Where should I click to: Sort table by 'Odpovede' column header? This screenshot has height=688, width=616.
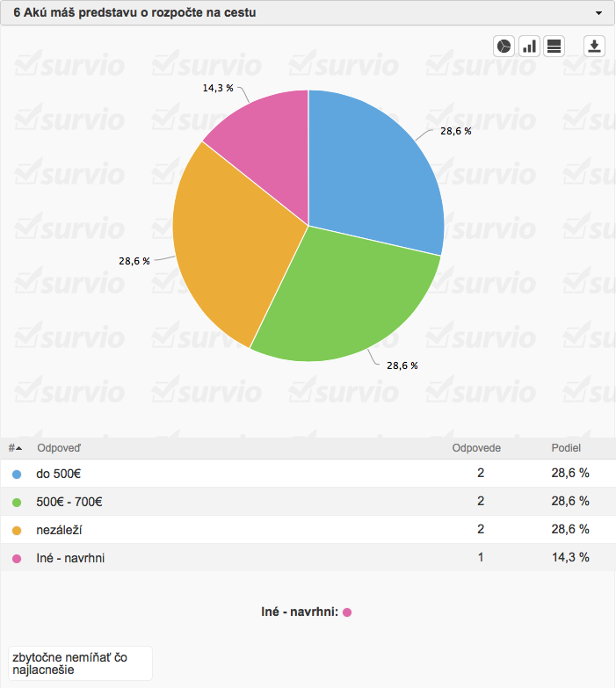pyautogui.click(x=476, y=448)
